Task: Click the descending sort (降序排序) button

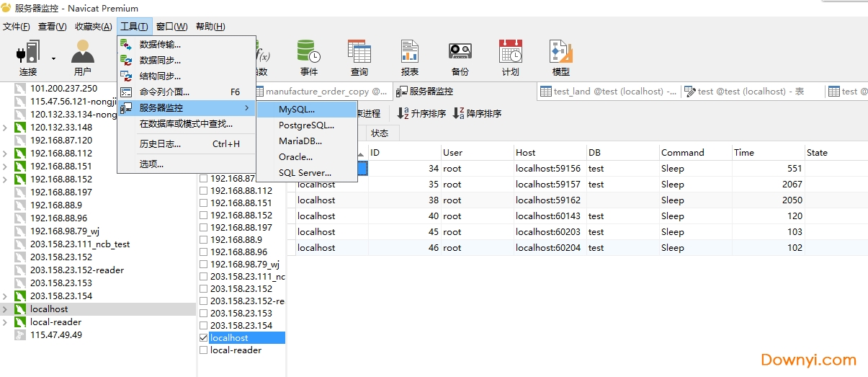Action: pos(477,114)
